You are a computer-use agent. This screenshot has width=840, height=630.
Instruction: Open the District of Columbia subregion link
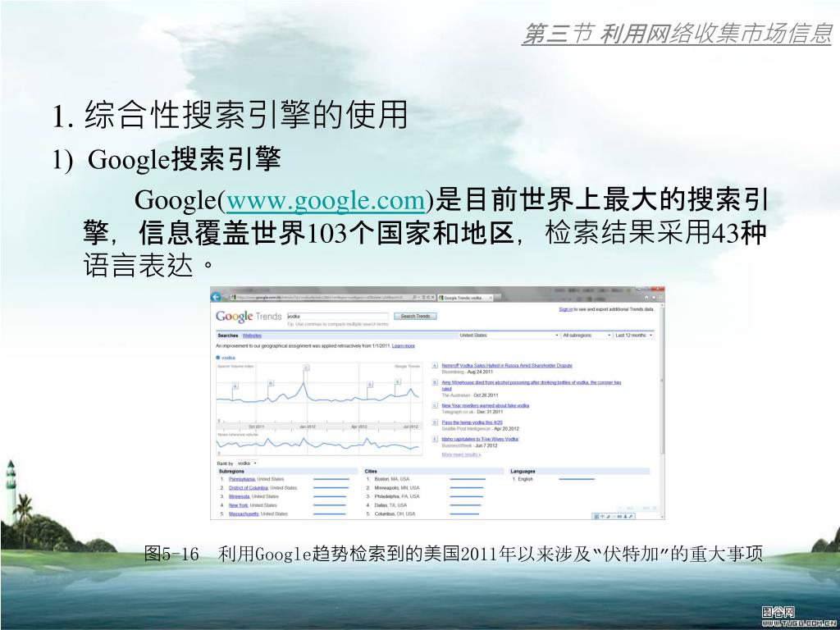click(249, 488)
